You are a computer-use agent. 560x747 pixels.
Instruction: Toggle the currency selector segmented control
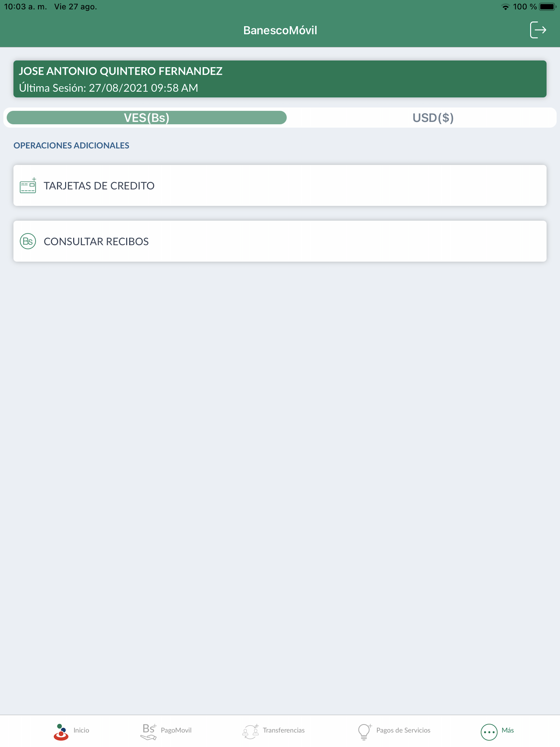click(x=280, y=118)
